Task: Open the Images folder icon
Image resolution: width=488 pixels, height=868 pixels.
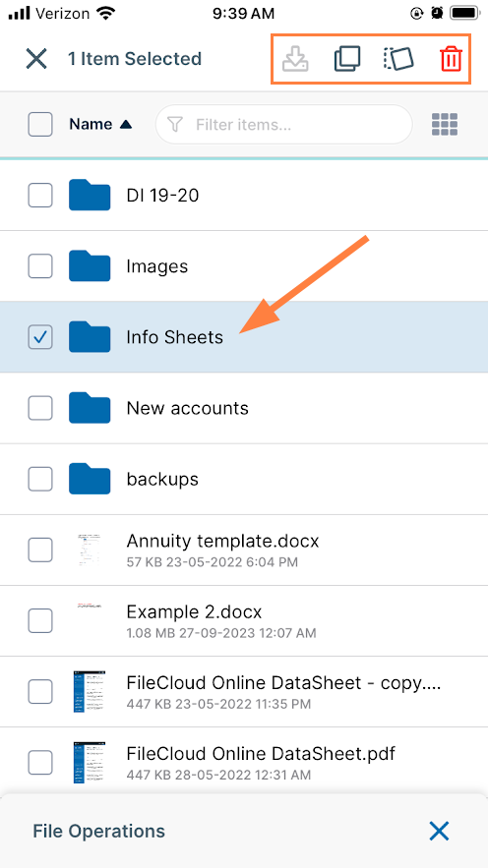Action: click(x=90, y=266)
